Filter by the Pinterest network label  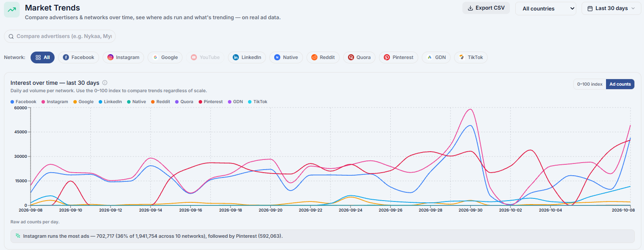(403, 57)
